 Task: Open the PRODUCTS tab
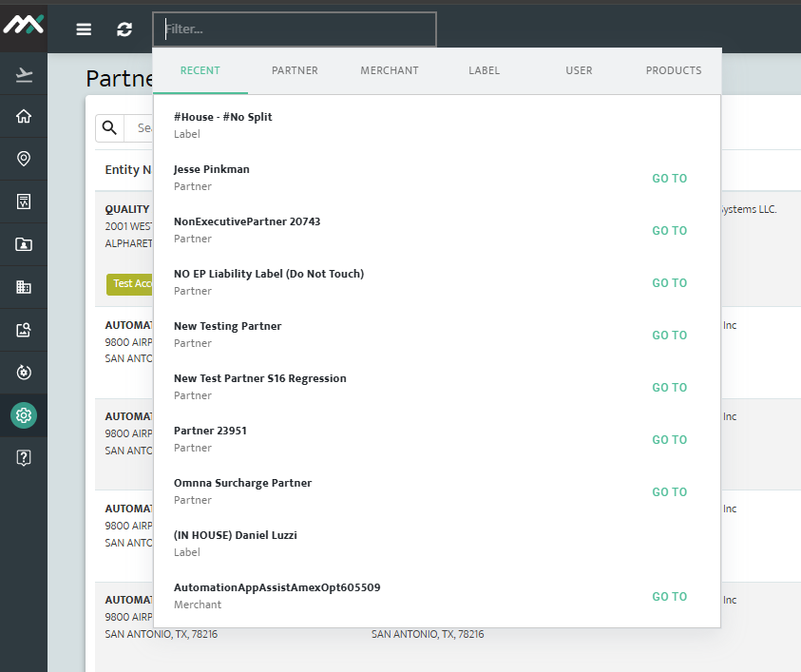[x=674, y=70]
